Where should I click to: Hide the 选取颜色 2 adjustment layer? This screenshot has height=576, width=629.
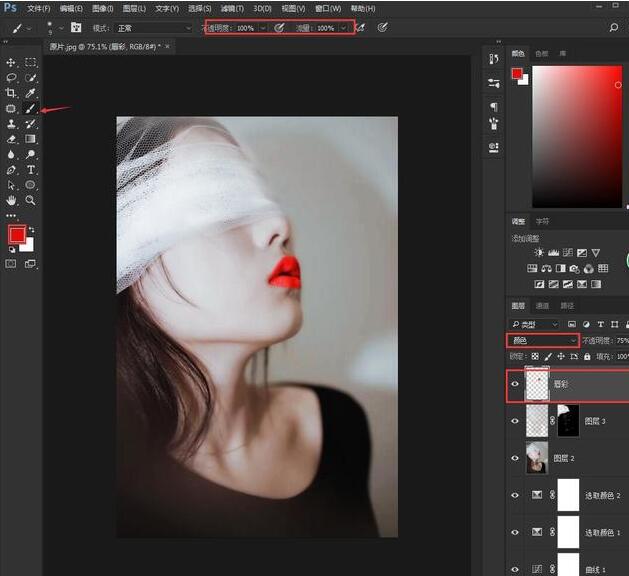click(515, 494)
